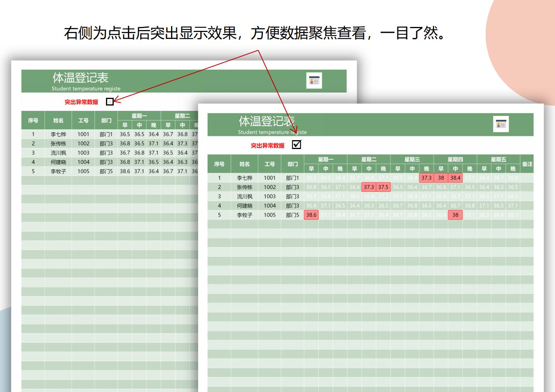Image resolution: width=555 pixels, height=392 pixels.
Task: Select name 李七桦 on the front sheet
Action: click(x=244, y=178)
